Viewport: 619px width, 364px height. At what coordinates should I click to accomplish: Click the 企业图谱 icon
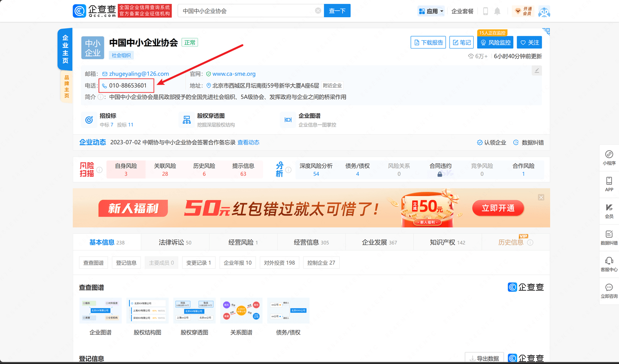pyautogui.click(x=288, y=120)
